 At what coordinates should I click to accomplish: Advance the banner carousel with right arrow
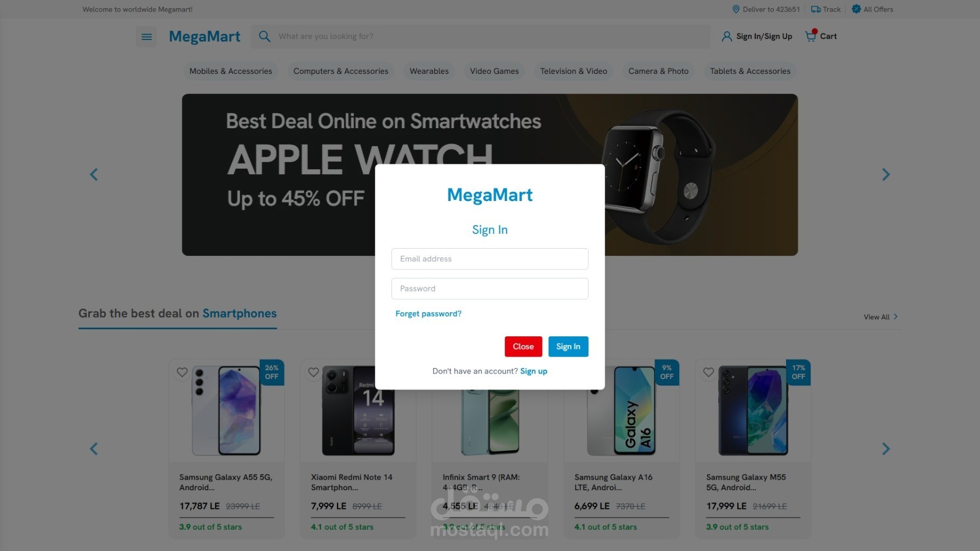point(886,175)
